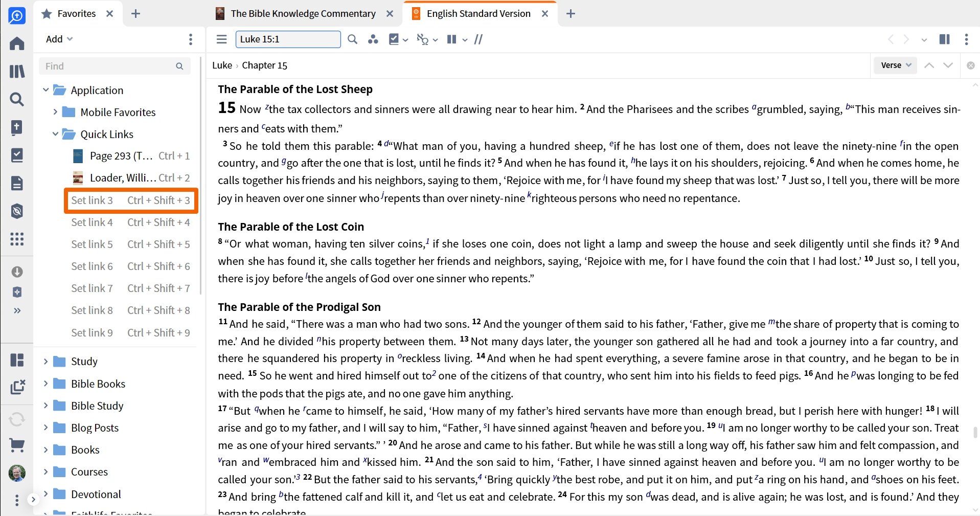The image size is (980, 516).
Task: Open the Add dropdown in Favorites
Action: click(x=59, y=39)
